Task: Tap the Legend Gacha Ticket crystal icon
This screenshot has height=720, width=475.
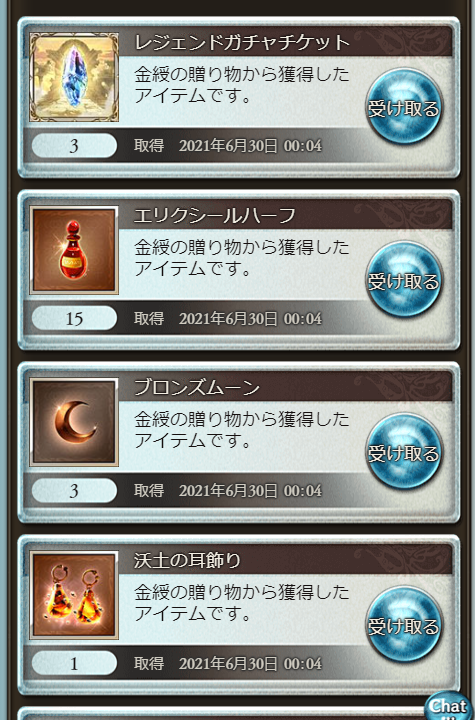Action: tap(74, 77)
